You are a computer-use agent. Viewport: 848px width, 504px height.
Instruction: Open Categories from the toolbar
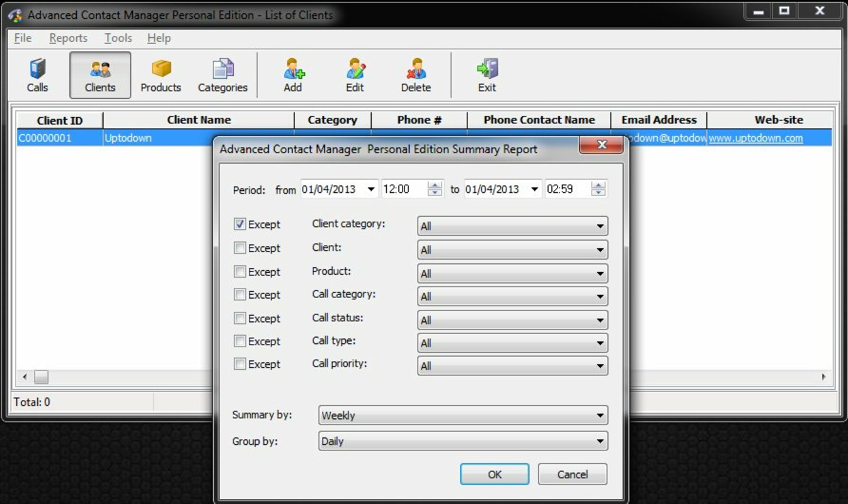(x=222, y=75)
